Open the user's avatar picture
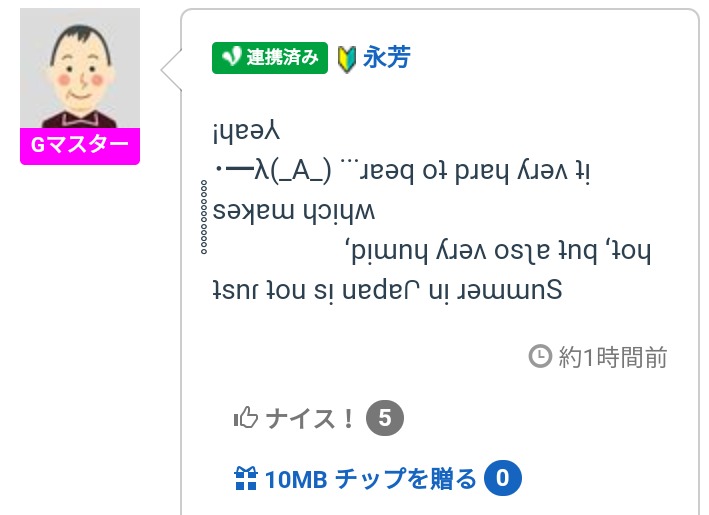 pyautogui.click(x=79, y=69)
